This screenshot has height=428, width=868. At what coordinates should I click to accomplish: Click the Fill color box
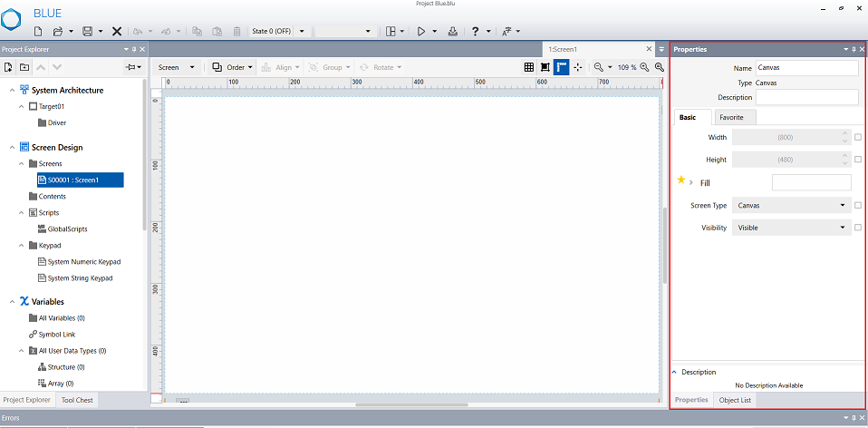click(x=811, y=182)
